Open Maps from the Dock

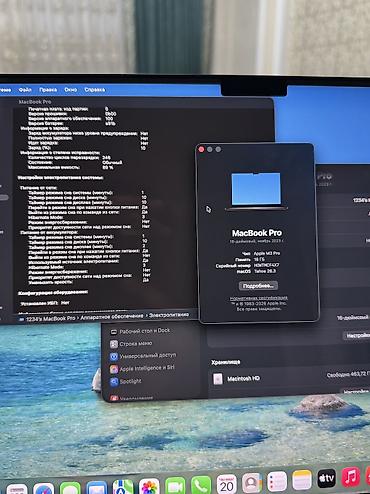(123, 487)
